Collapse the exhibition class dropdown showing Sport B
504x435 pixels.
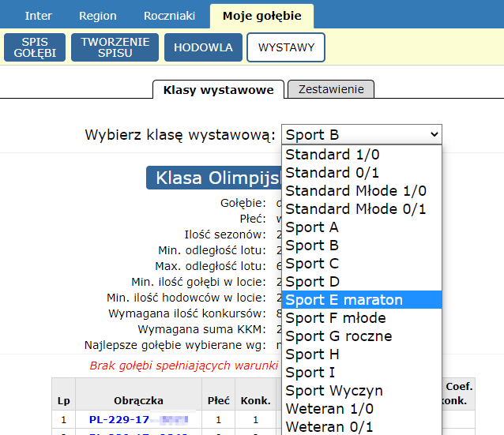coord(361,135)
